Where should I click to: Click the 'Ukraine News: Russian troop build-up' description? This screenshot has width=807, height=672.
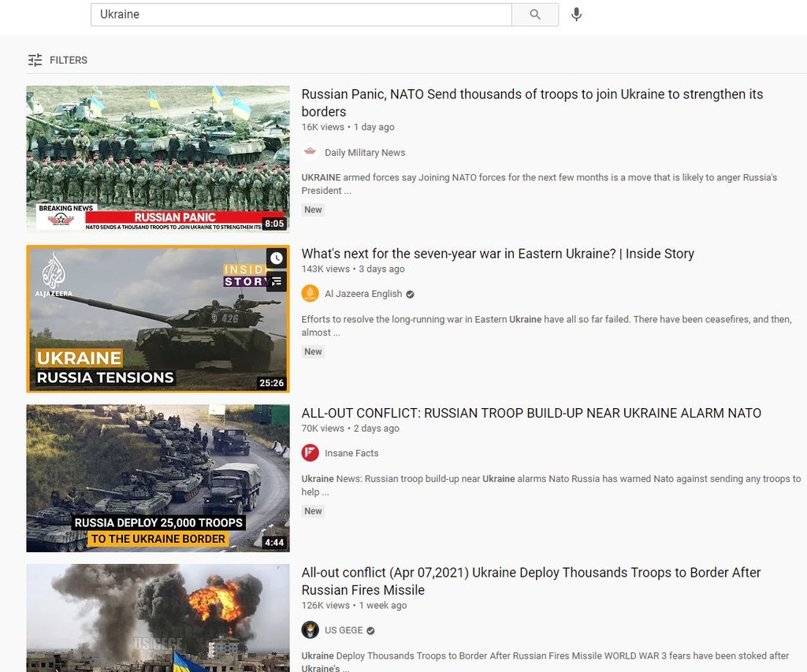click(551, 485)
